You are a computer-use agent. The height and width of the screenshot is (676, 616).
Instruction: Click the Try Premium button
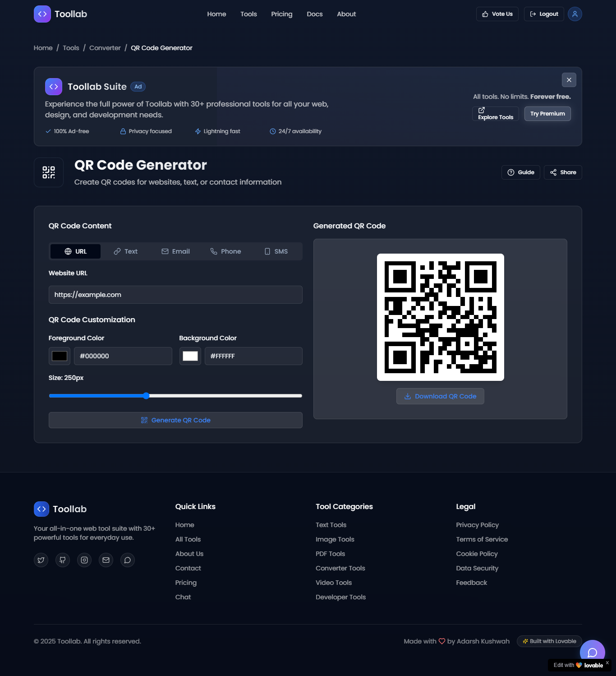point(547,114)
